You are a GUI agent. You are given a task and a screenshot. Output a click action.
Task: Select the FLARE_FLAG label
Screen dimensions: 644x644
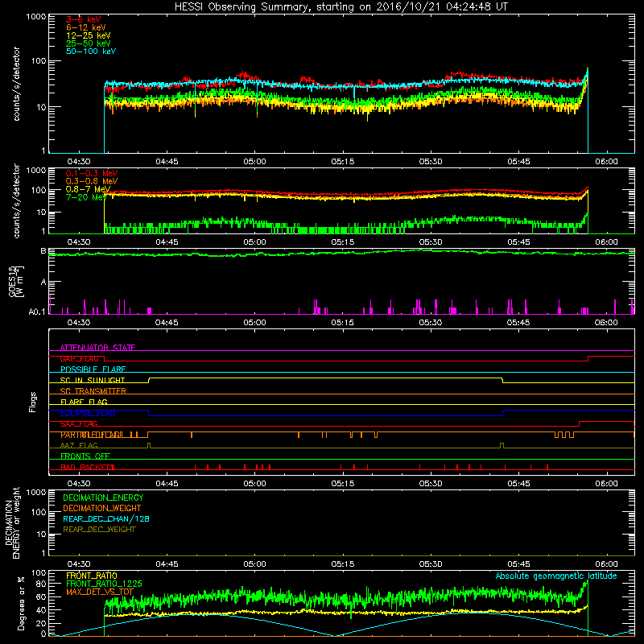(84, 402)
